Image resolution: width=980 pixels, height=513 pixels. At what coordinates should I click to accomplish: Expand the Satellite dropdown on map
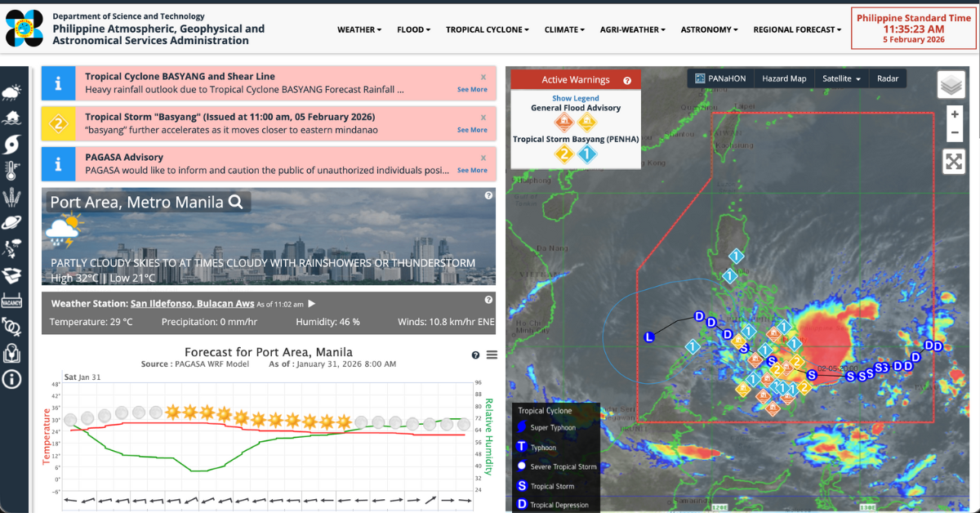[x=842, y=78]
